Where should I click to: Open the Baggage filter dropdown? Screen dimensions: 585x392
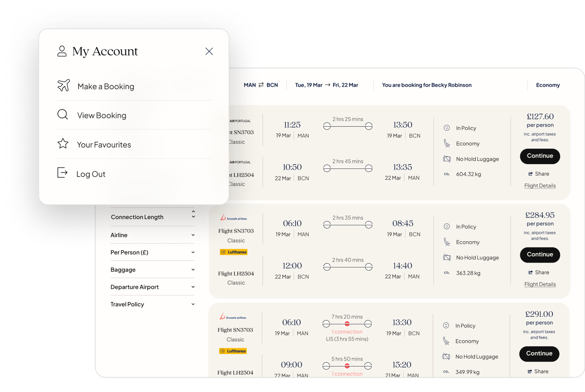point(193,269)
